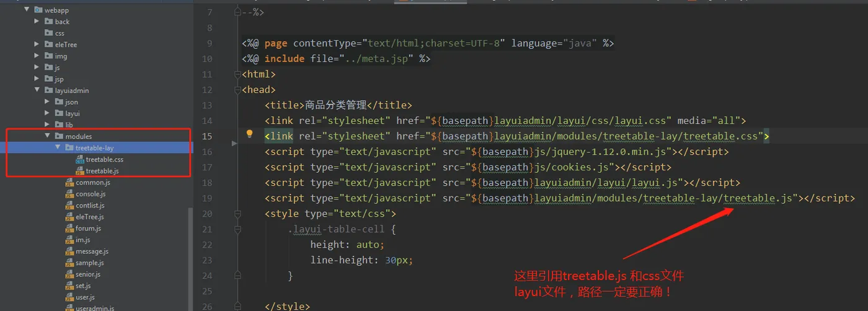The height and width of the screenshot is (311, 868).
Task: Collapse the modules folder arrow
Action: pos(47,136)
